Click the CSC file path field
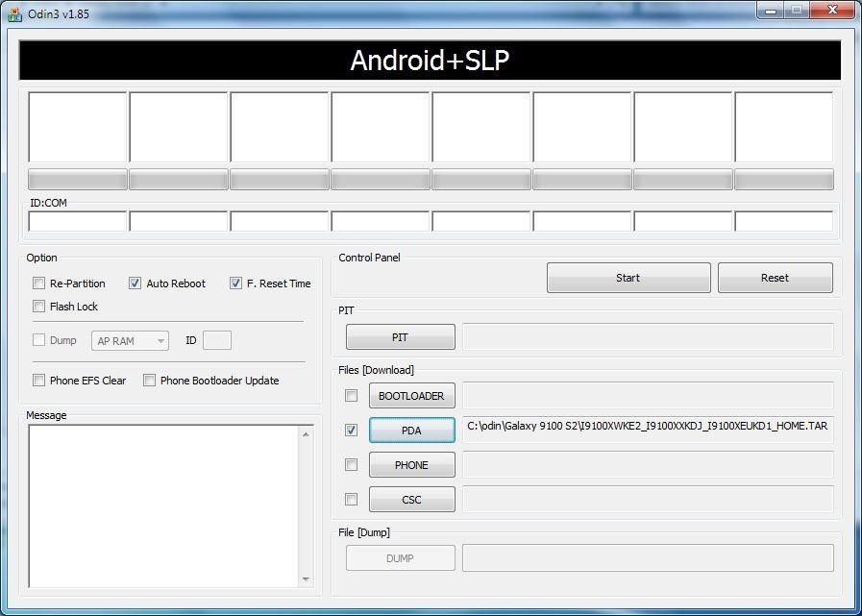This screenshot has width=862, height=616. click(x=648, y=500)
